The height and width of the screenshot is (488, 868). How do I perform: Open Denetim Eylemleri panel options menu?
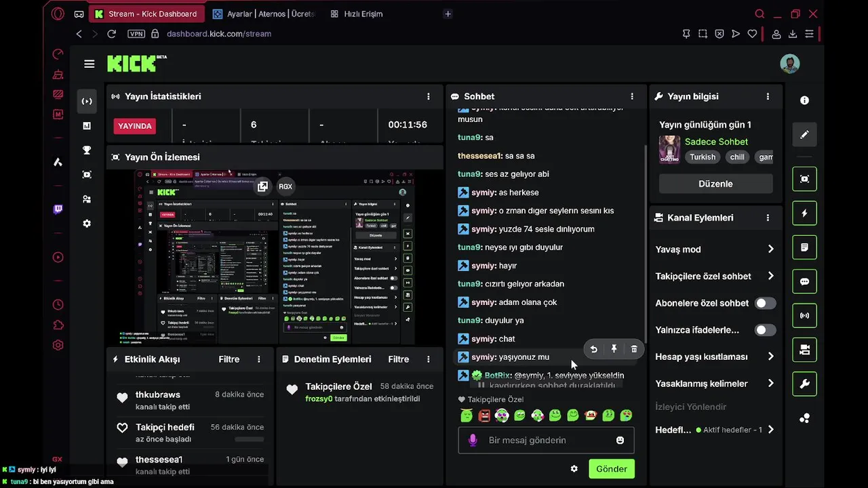428,359
